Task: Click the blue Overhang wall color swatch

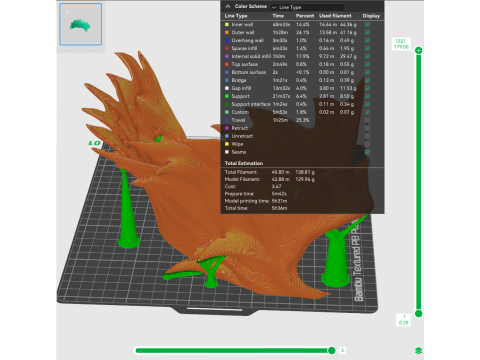Action: click(227, 40)
